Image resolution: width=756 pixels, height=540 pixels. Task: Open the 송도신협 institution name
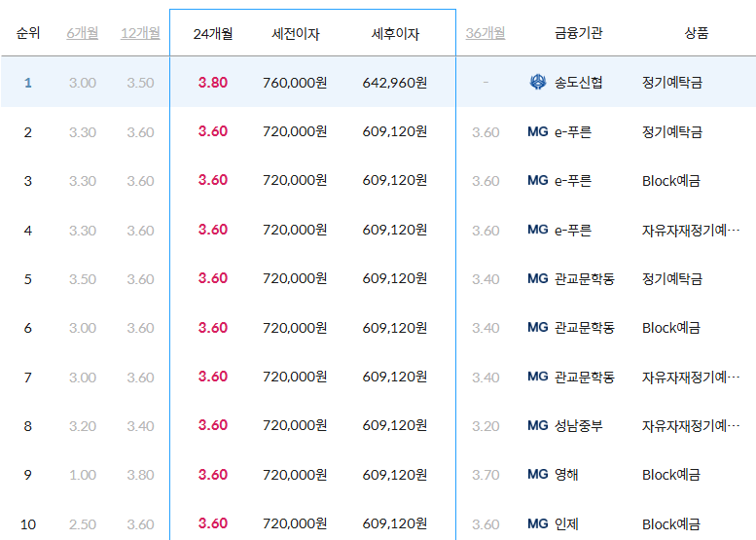coord(579,83)
